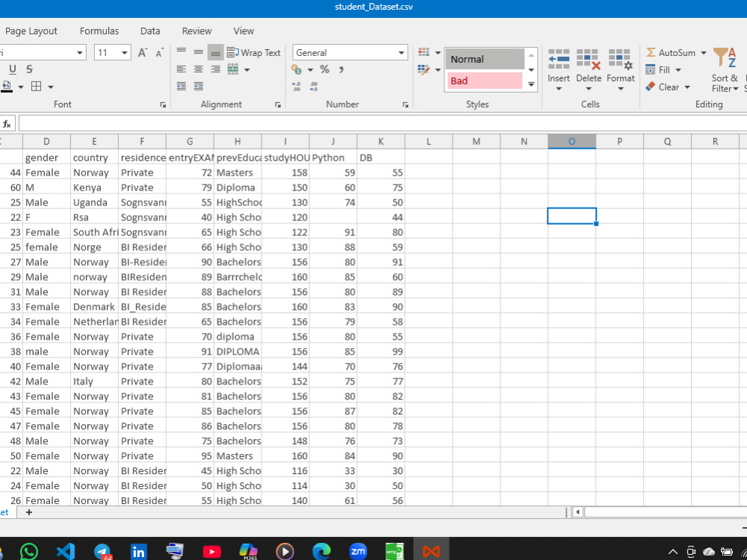Image resolution: width=747 pixels, height=560 pixels.
Task: Click Insert cells button
Action: pos(558,69)
